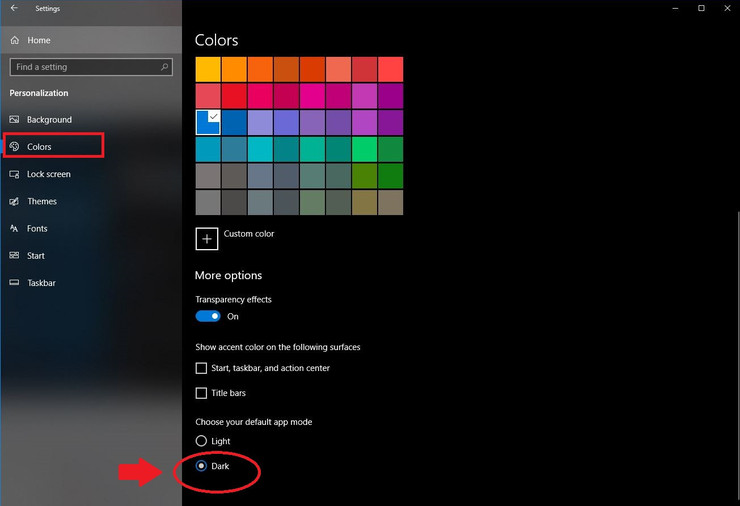Click the Fonts icon in sidebar
The width and height of the screenshot is (740, 506).
[x=14, y=228]
